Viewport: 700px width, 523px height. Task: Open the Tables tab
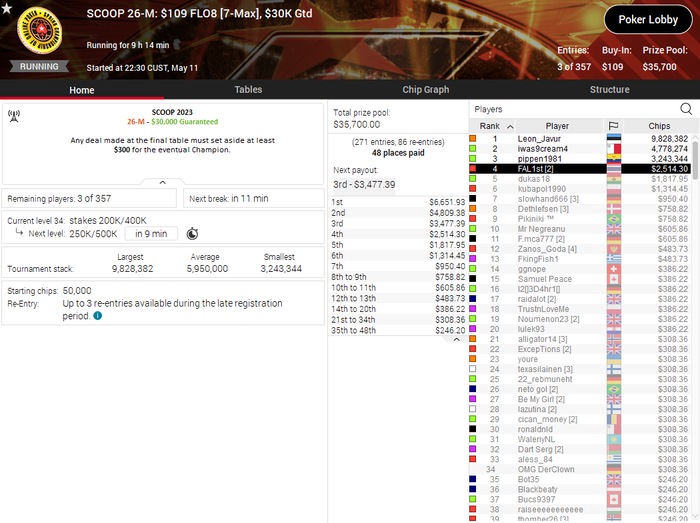pos(248,90)
